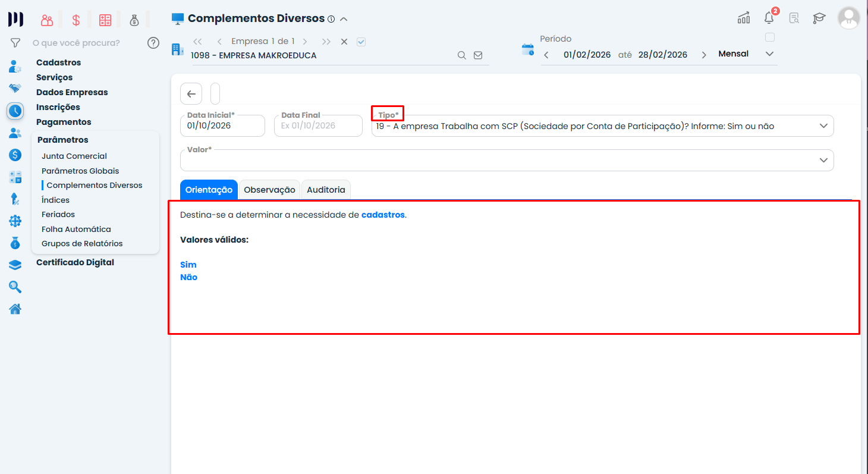Open Parâmetros Globais menu item
The width and height of the screenshot is (868, 474).
80,171
